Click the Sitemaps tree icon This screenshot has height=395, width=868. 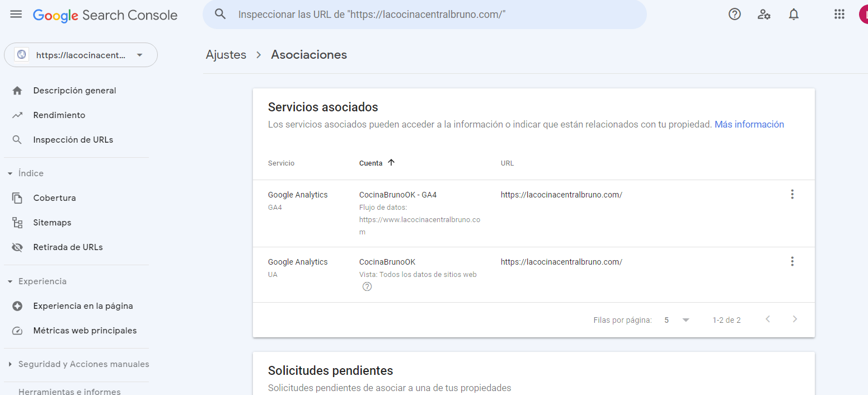click(x=17, y=223)
